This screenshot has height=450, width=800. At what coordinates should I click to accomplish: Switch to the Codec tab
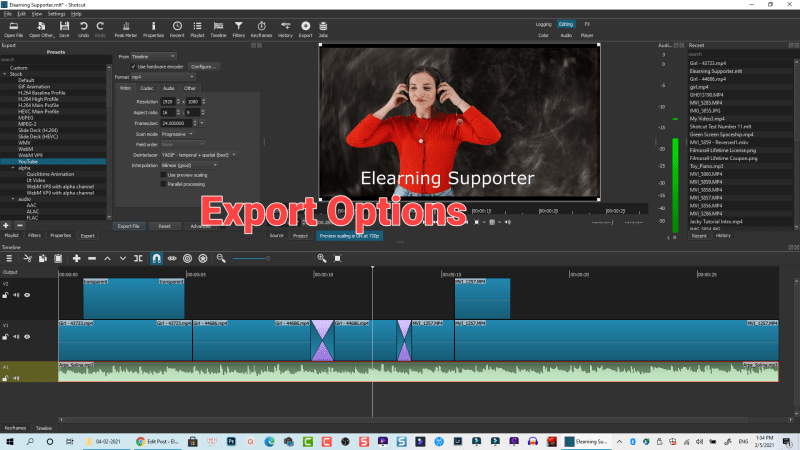point(146,88)
